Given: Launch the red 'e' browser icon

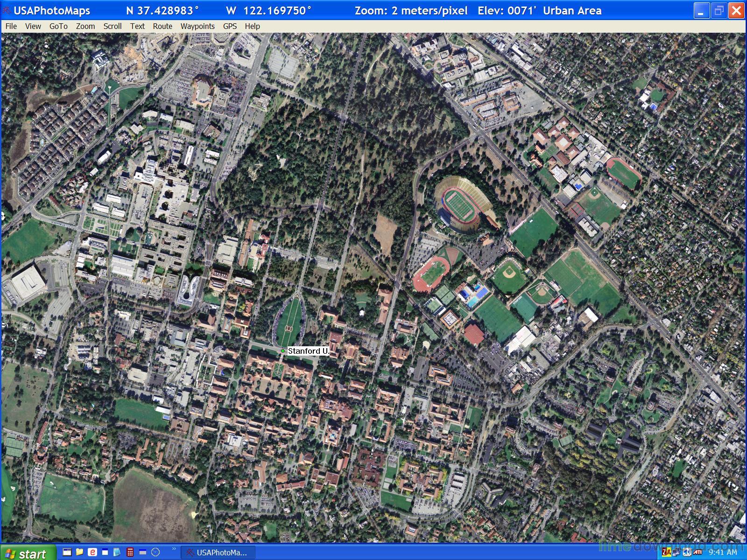Looking at the screenshot, I should (92, 553).
